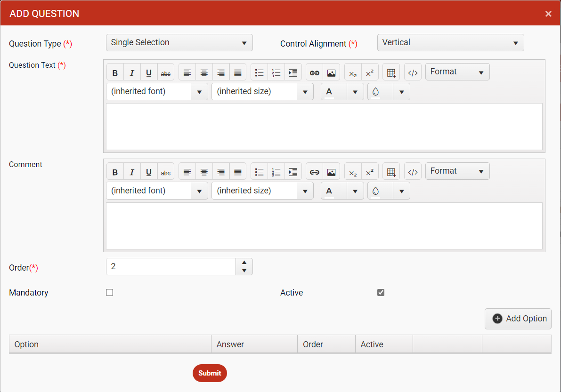The width and height of the screenshot is (561, 392).
Task: Click Bold in Question Text toolbar
Action: tap(115, 73)
